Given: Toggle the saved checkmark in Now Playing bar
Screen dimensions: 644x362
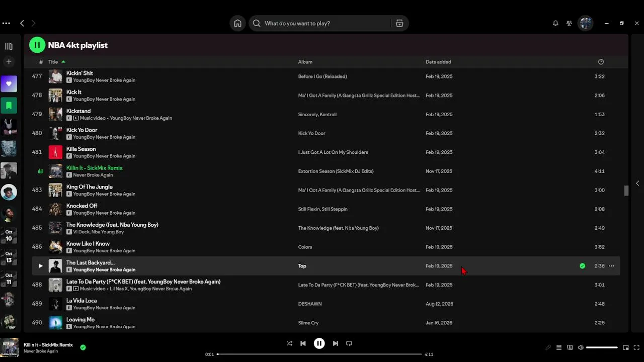Looking at the screenshot, I should [x=83, y=347].
